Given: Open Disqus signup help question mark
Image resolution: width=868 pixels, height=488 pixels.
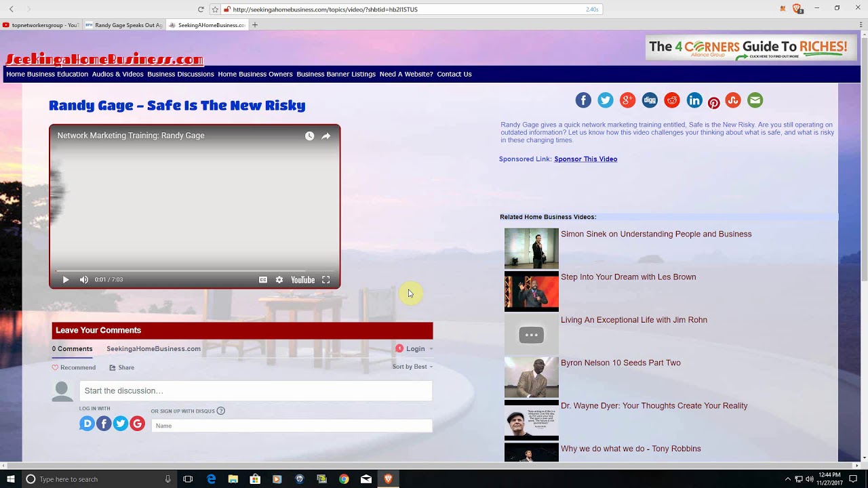Looking at the screenshot, I should [x=221, y=411].
